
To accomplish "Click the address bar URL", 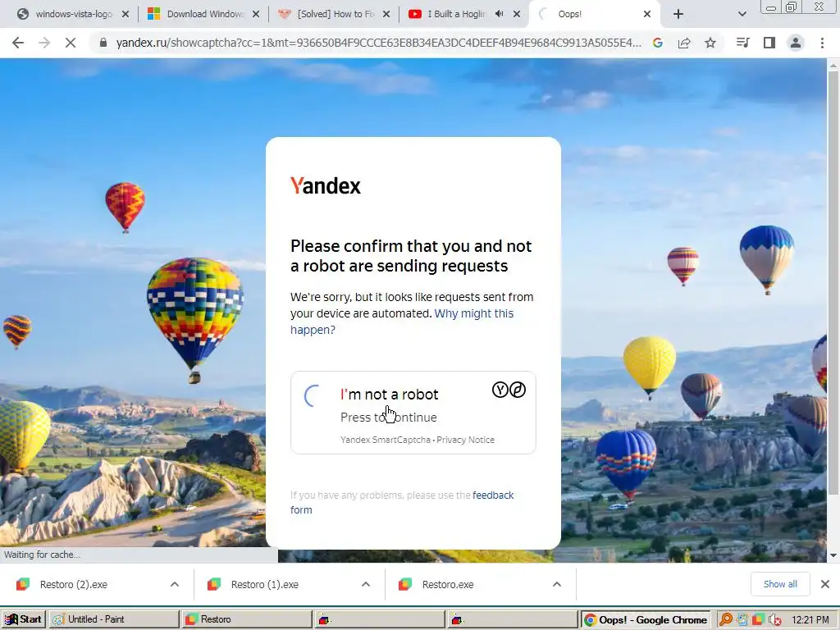I will point(378,43).
